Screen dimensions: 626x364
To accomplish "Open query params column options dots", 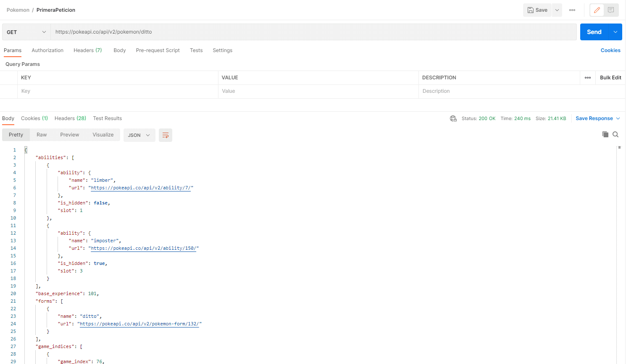I will point(588,78).
